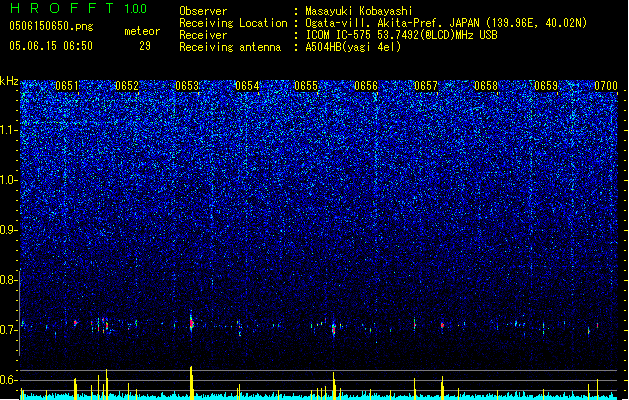Select the file name 0506150650.png
629x400 pixels.
pyautogui.click(x=51, y=26)
